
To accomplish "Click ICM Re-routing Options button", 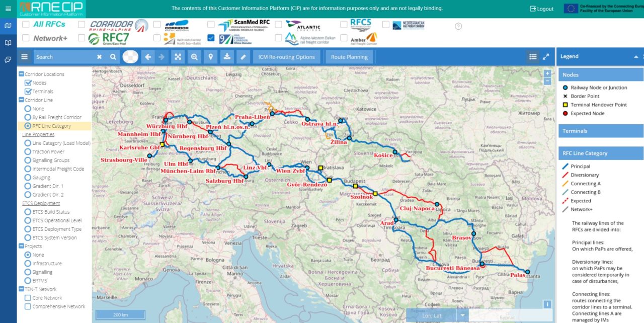I will (x=286, y=57).
